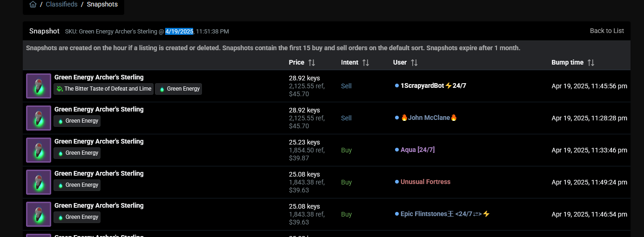Viewport: 644px width, 237px height.
Task: Open John McClane user profile
Action: tap(429, 118)
